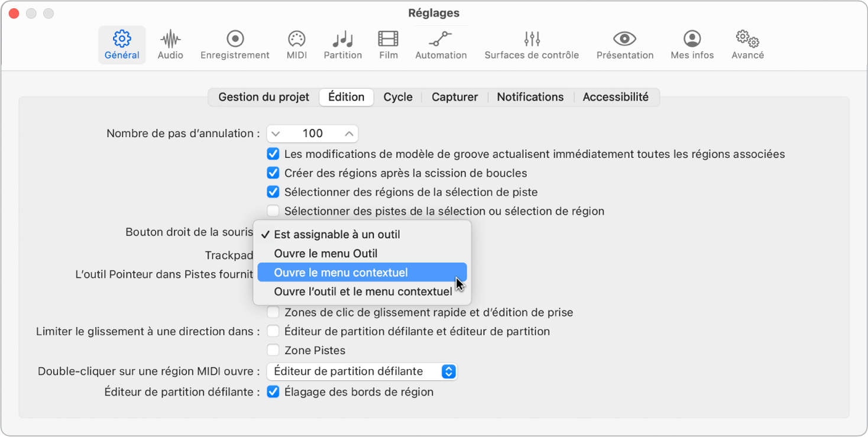Click the Mes infos settings icon
The width and height of the screenshot is (868, 437).
click(x=691, y=44)
